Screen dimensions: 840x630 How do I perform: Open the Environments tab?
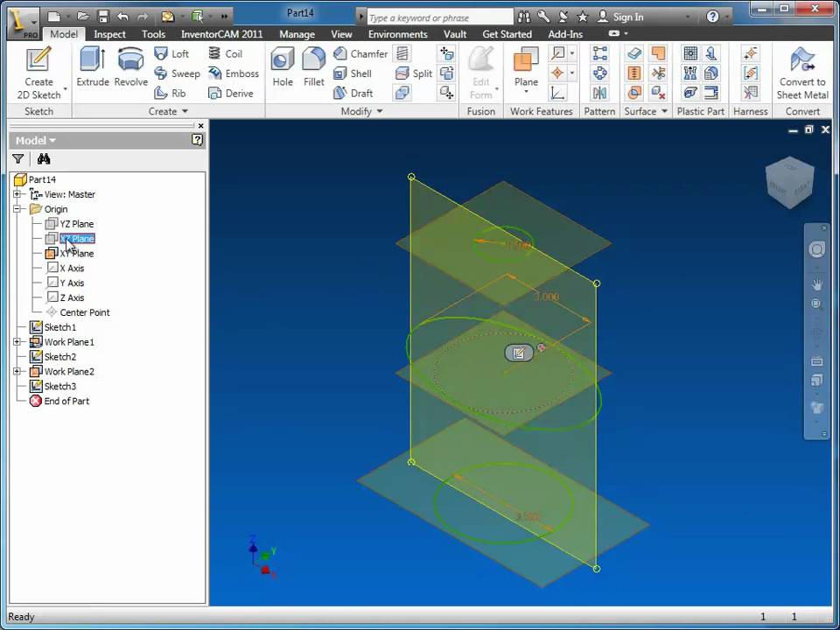click(x=397, y=34)
